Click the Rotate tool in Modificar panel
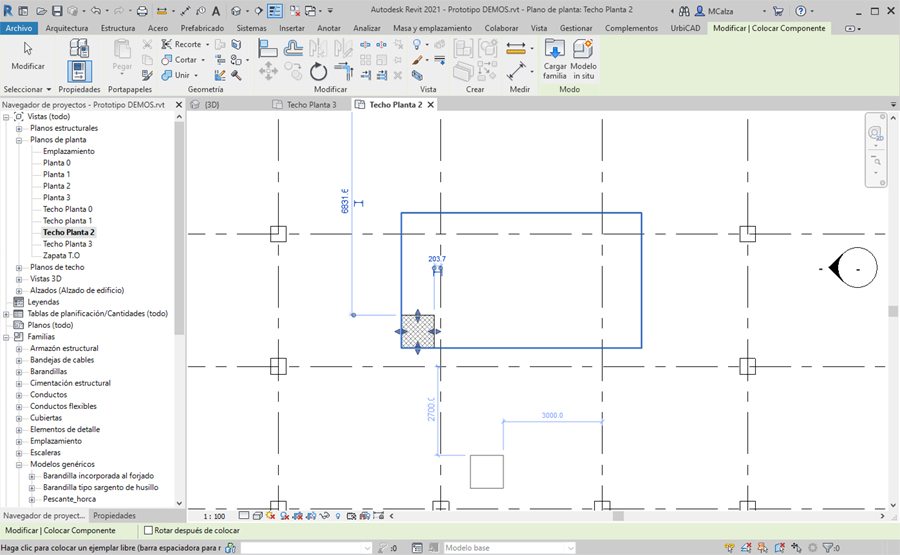This screenshot has height=555, width=900. [x=318, y=72]
